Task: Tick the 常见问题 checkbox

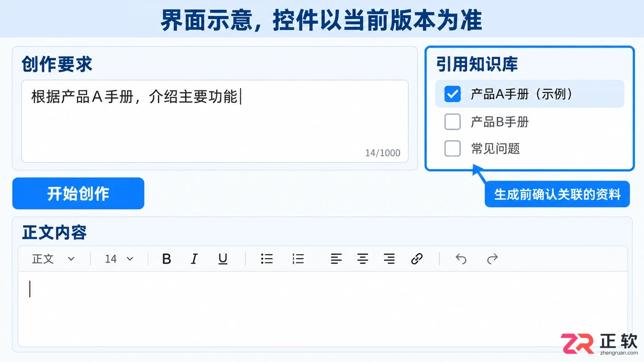Action: point(453,148)
